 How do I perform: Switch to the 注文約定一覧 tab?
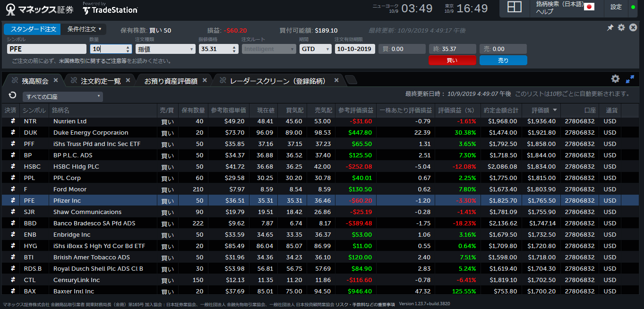[x=101, y=81]
